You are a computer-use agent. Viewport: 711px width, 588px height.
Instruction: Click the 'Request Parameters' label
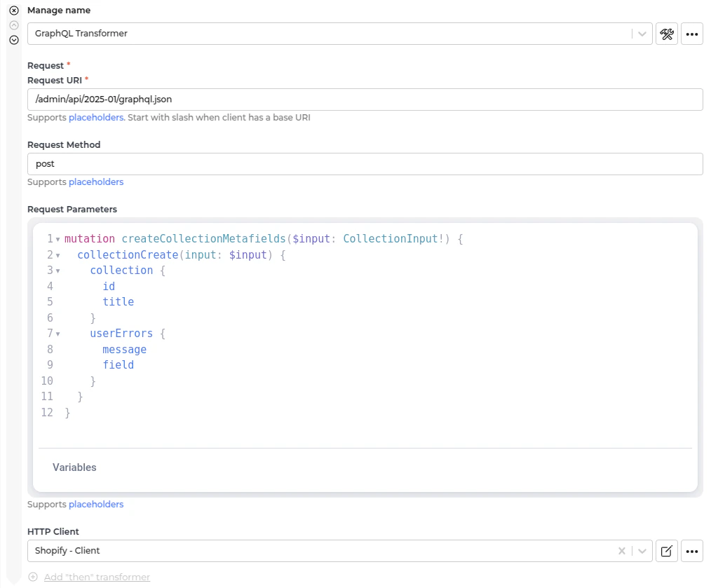click(72, 210)
